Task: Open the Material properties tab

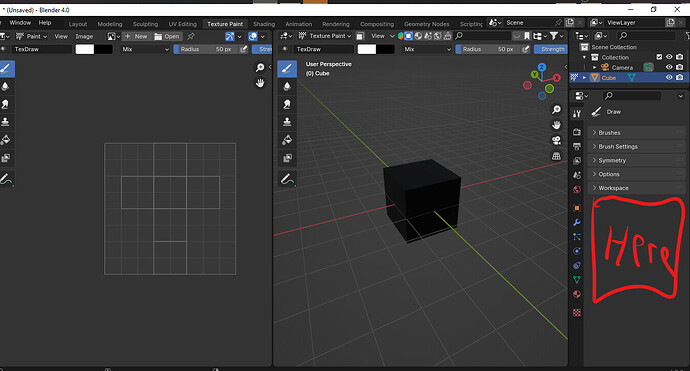Action: (577, 294)
